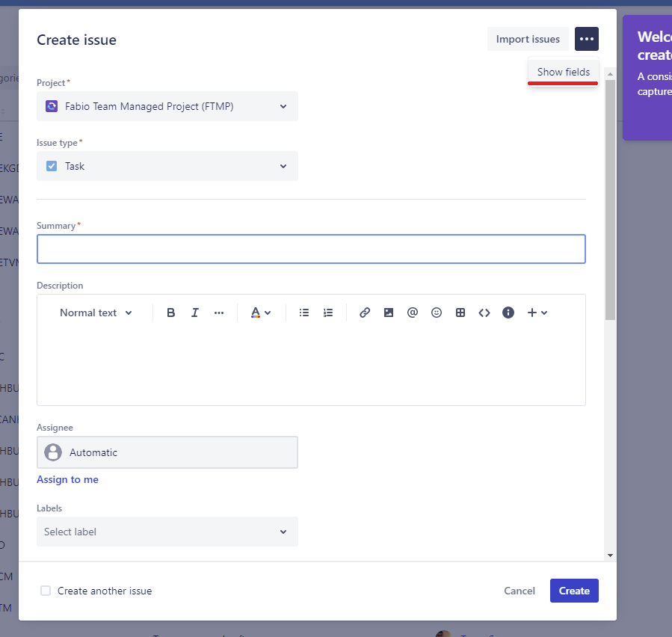672x637 pixels.
Task: Enable Create another issue checkbox
Action: pos(46,591)
